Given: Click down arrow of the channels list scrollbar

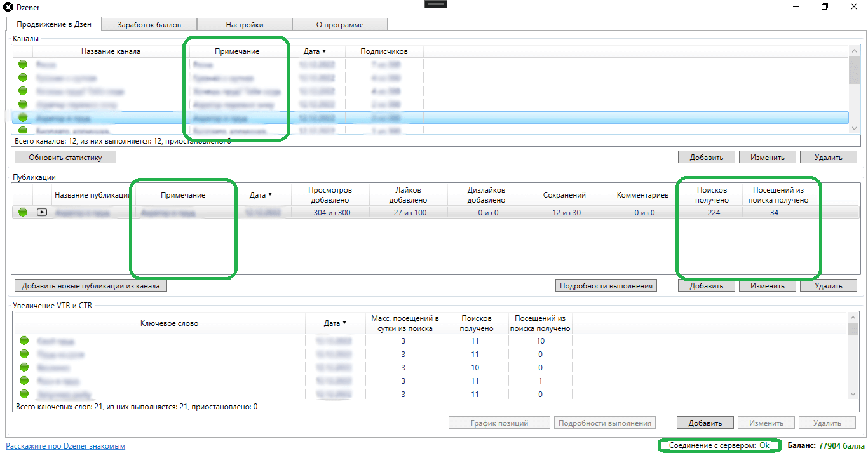Looking at the screenshot, I should click(854, 128).
